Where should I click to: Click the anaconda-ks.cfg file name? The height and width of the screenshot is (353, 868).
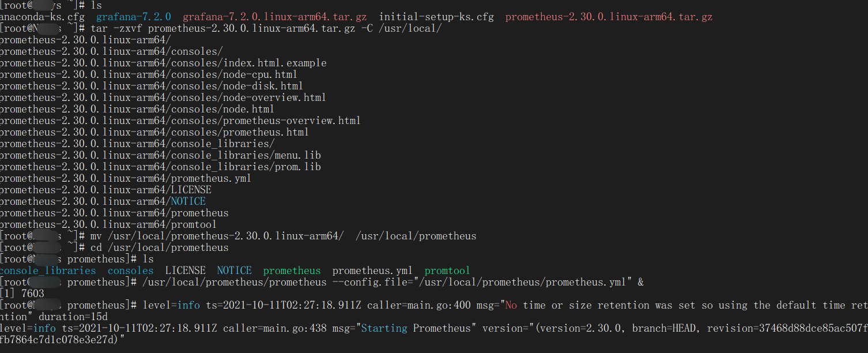[42, 17]
